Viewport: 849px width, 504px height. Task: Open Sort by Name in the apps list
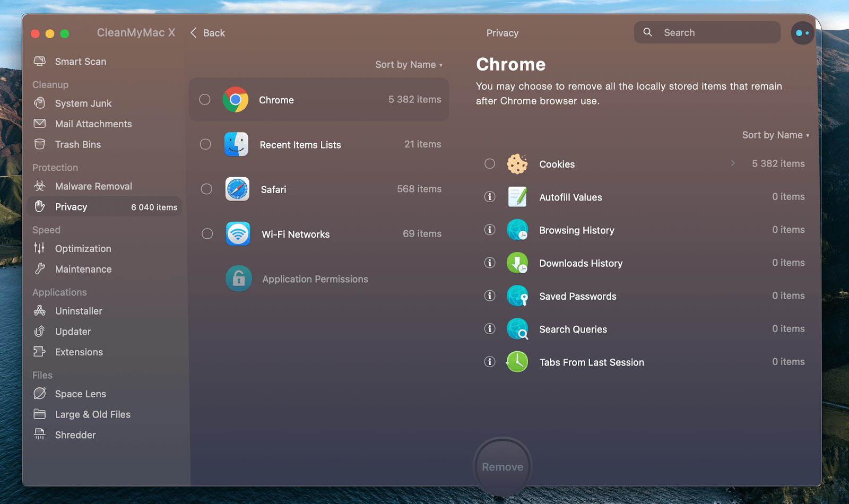pos(409,65)
